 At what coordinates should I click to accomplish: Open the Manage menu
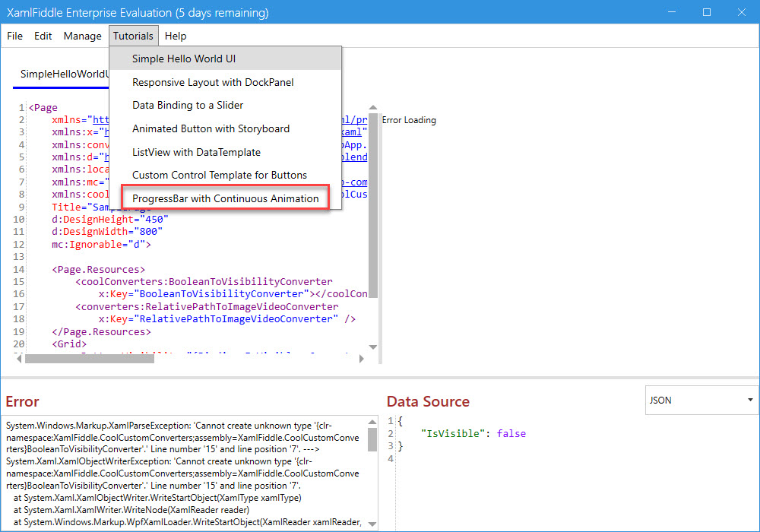[x=82, y=36]
